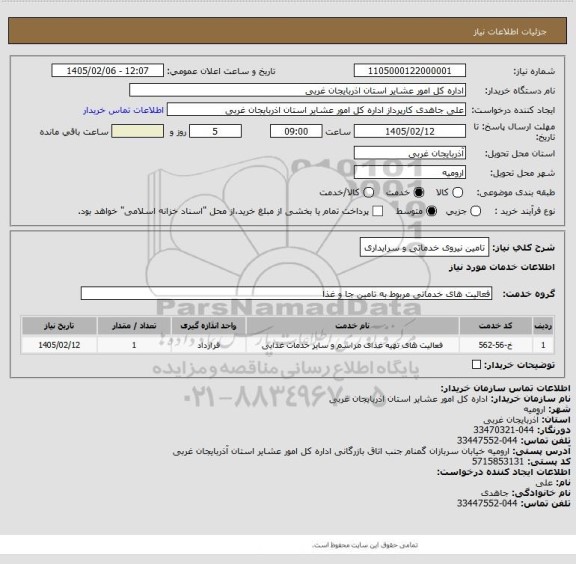The image size is (576, 564).
Task: Choose the متوسط purchase process radio
Action: [x=431, y=211]
